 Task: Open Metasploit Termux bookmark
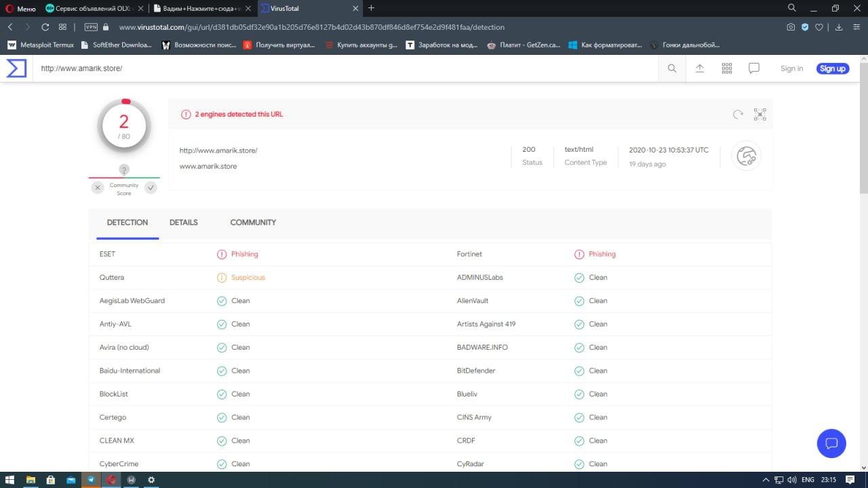[x=41, y=45]
